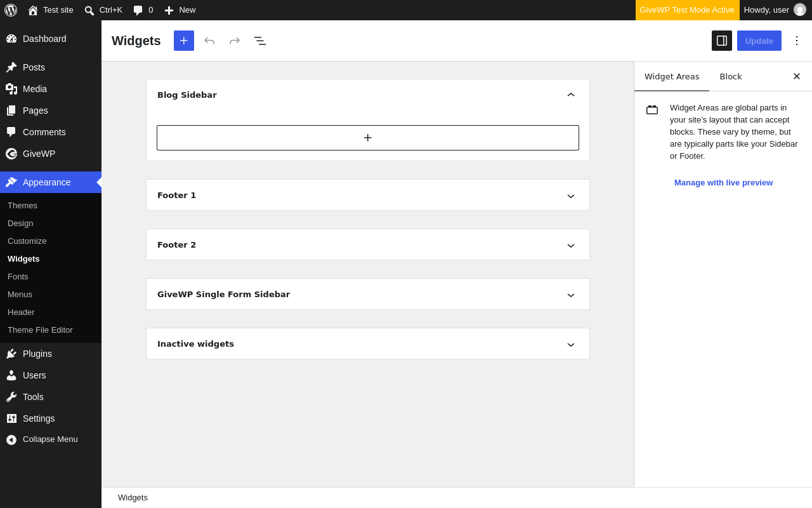812x508 pixels.
Task: View comments count in admin bar
Action: pos(143,10)
